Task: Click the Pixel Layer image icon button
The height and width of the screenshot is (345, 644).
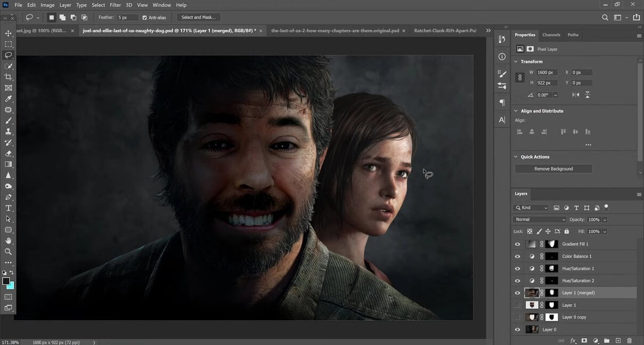Action: click(x=520, y=49)
